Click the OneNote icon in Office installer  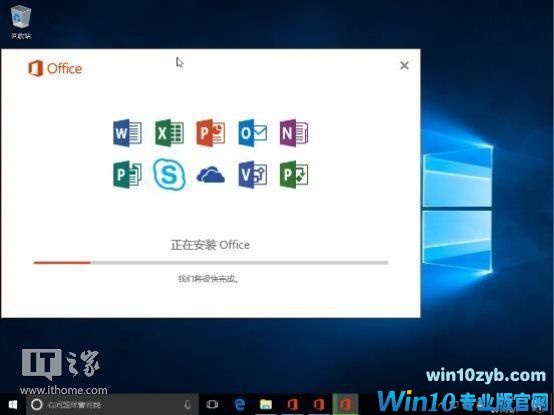[x=294, y=133]
